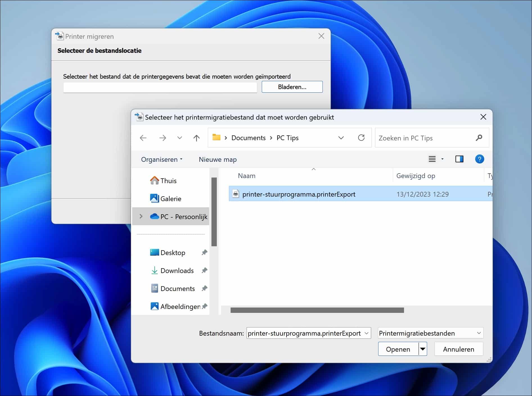532x396 pixels.
Task: Unpin Downloads from the sidebar
Action: (205, 270)
